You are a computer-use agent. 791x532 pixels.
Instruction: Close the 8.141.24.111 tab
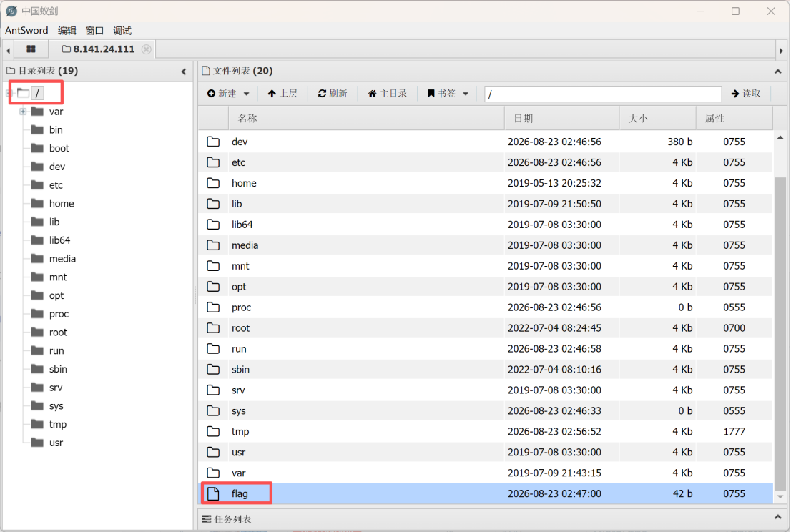coord(147,49)
